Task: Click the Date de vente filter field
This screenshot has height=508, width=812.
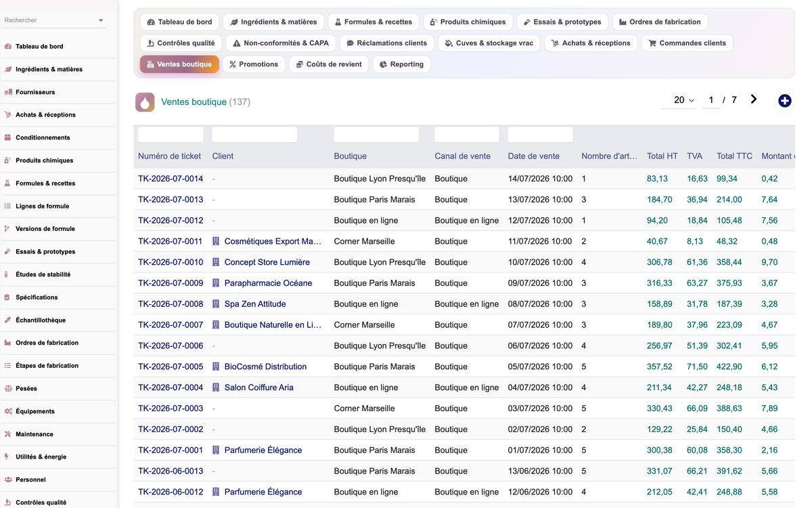Action: [541, 134]
